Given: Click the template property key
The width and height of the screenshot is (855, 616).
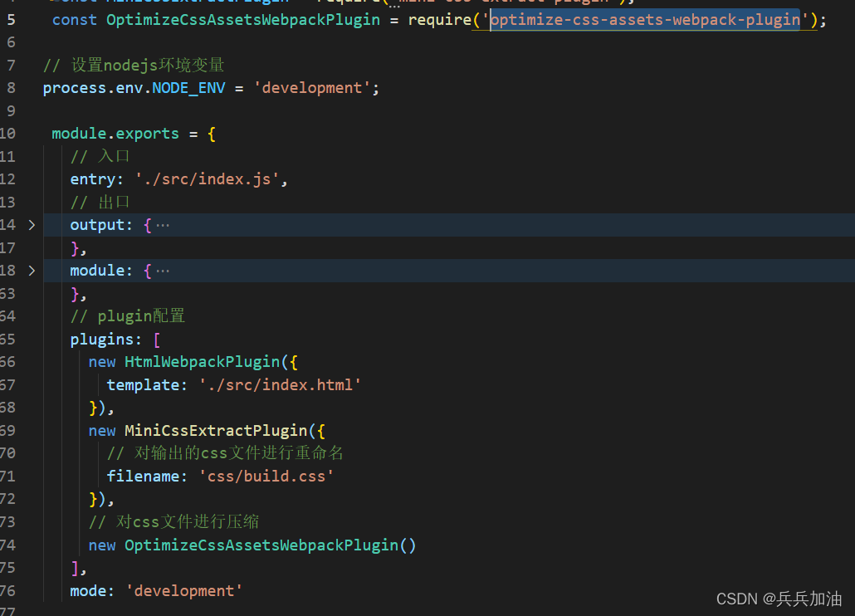Looking at the screenshot, I should (x=143, y=385).
